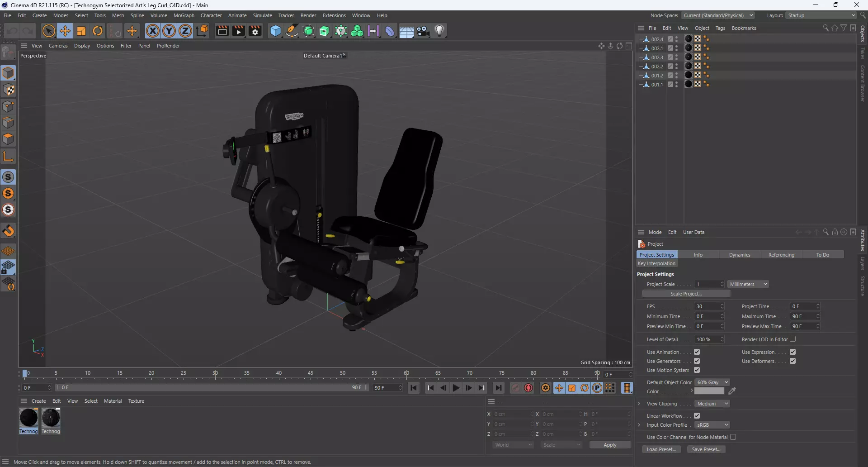Toggle Use Generators checkbox
The width and height of the screenshot is (868, 467).
[x=697, y=361]
